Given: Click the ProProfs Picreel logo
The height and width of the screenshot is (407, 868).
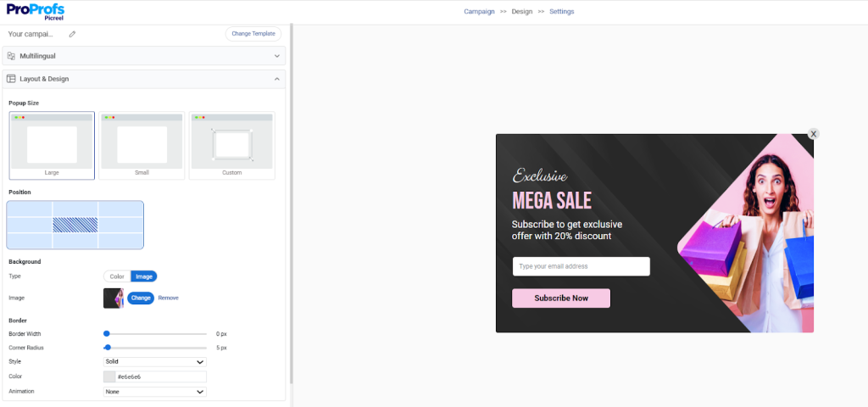Looking at the screenshot, I should [x=35, y=11].
